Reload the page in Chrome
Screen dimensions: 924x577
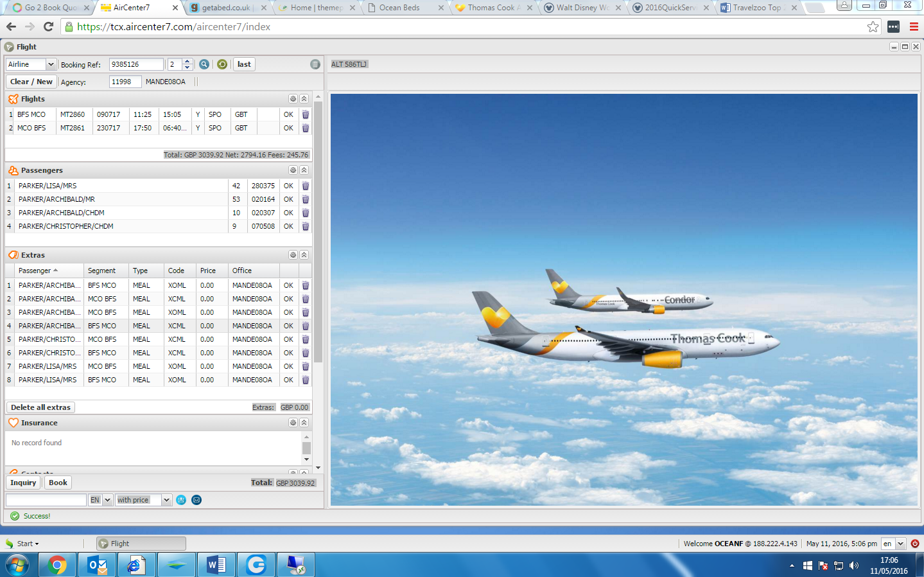[x=48, y=26]
